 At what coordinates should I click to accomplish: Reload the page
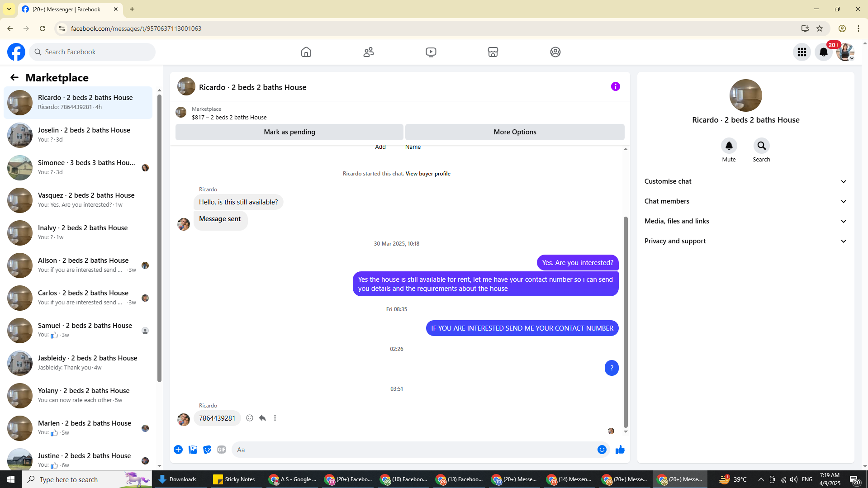click(x=43, y=28)
